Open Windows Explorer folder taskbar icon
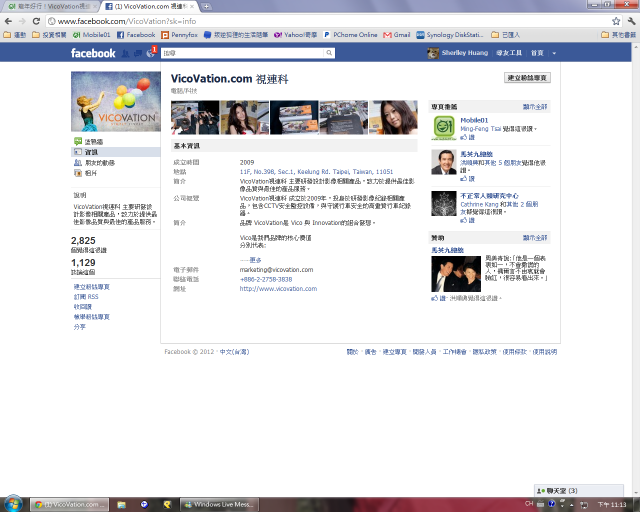 pyautogui.click(x=121, y=505)
